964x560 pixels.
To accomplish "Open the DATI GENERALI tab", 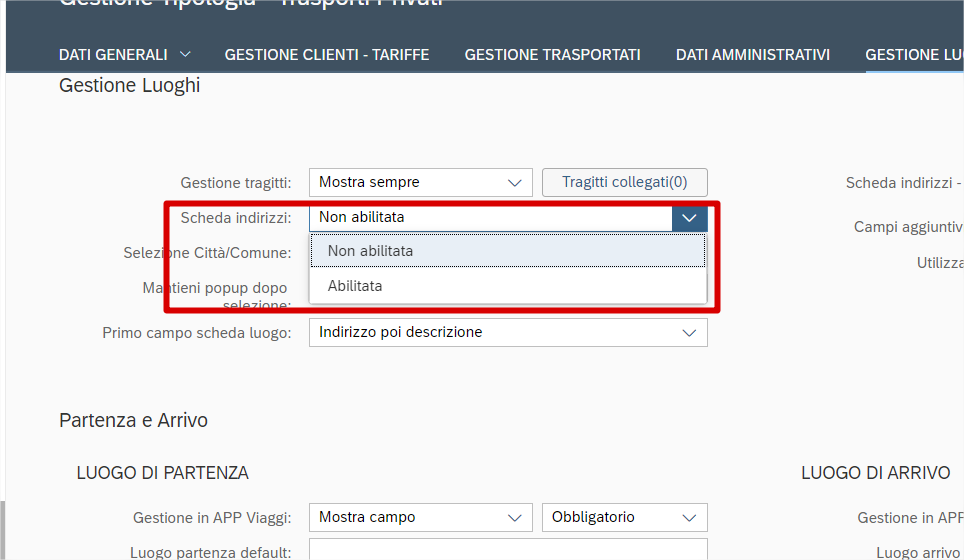I will coord(113,54).
